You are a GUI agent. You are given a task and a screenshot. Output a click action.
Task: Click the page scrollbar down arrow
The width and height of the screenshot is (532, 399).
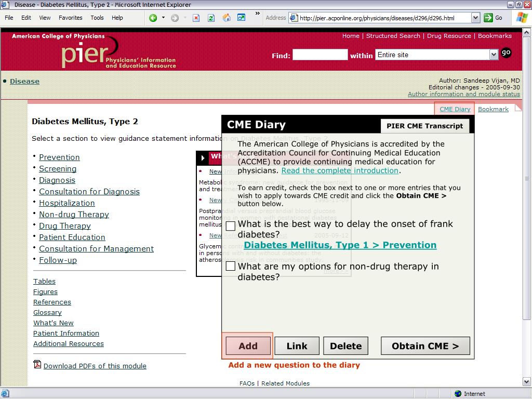coord(527,382)
